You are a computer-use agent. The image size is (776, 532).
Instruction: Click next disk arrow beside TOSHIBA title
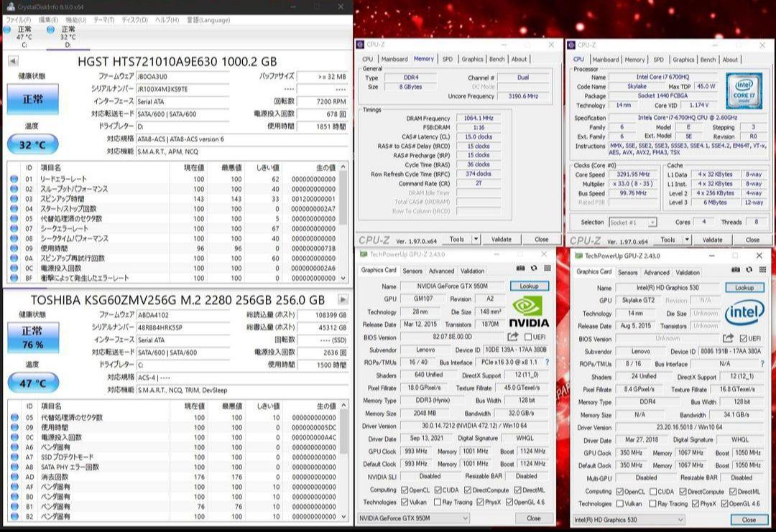point(343,299)
